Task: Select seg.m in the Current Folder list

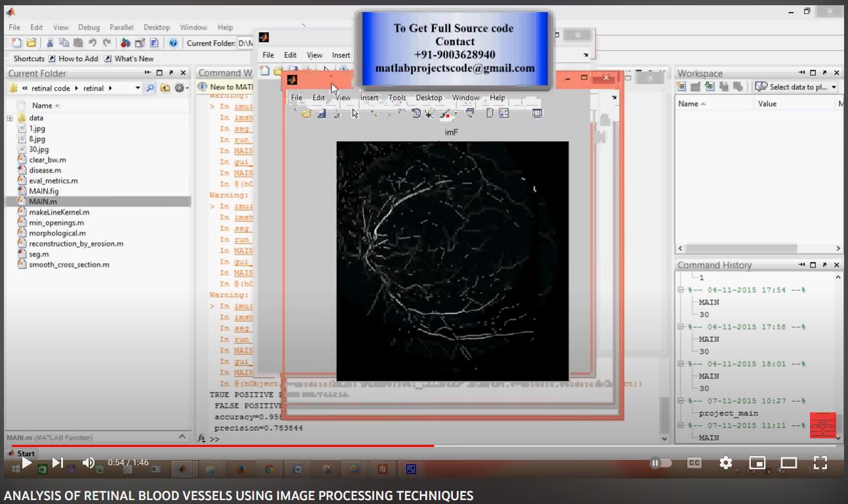Action: pos(39,254)
